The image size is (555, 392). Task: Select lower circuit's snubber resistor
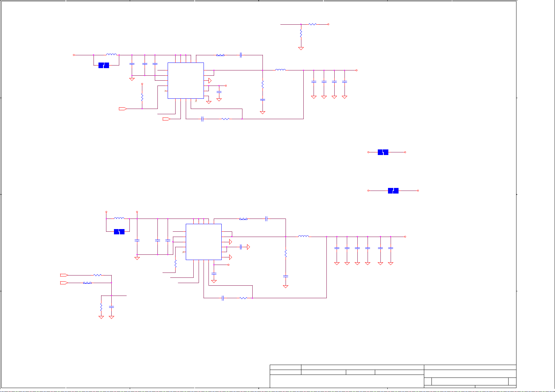286,253
